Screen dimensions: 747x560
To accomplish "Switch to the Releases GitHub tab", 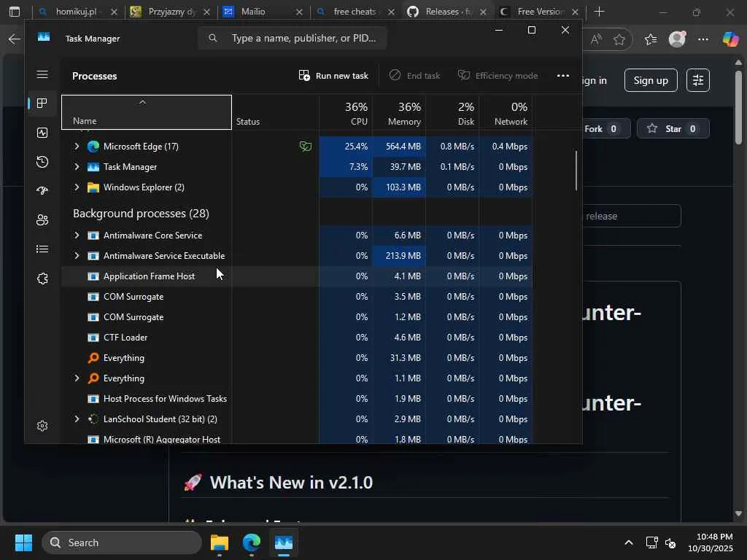I will 448,12.
